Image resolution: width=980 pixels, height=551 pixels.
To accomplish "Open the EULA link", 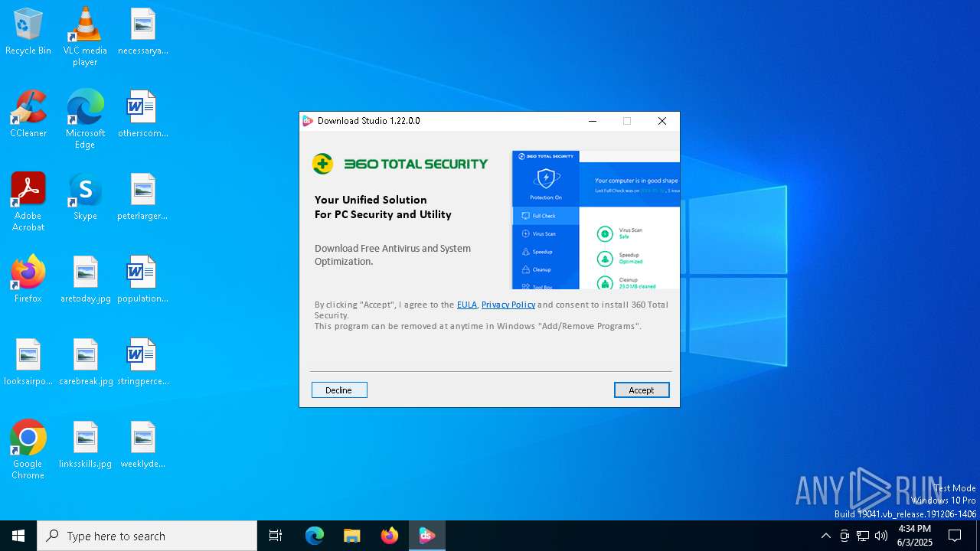I will [467, 305].
